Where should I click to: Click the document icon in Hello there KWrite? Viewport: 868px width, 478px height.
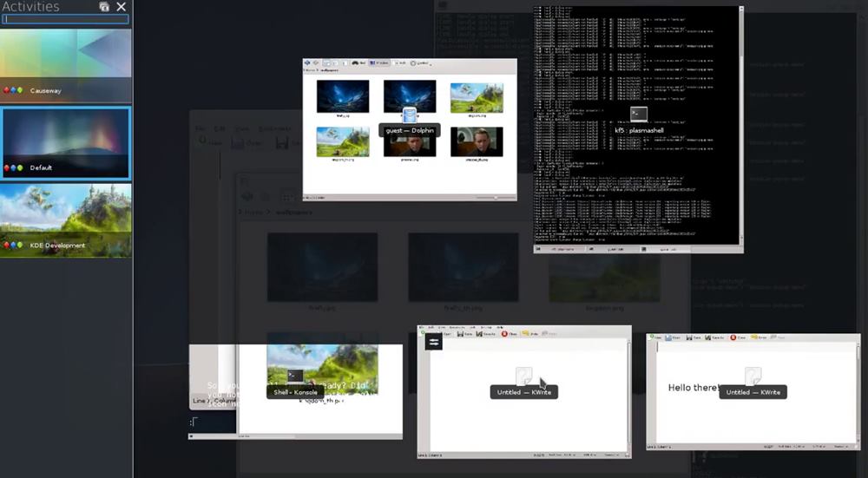(x=753, y=376)
